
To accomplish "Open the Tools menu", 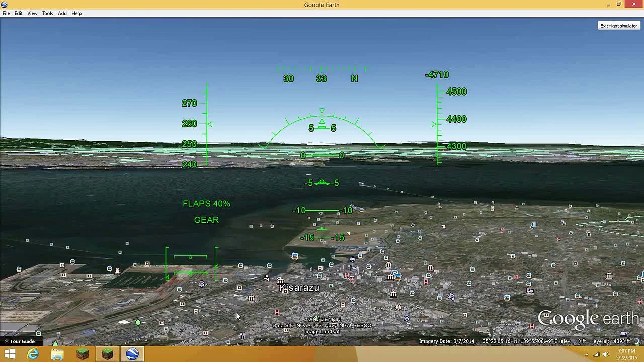I will [x=48, y=13].
